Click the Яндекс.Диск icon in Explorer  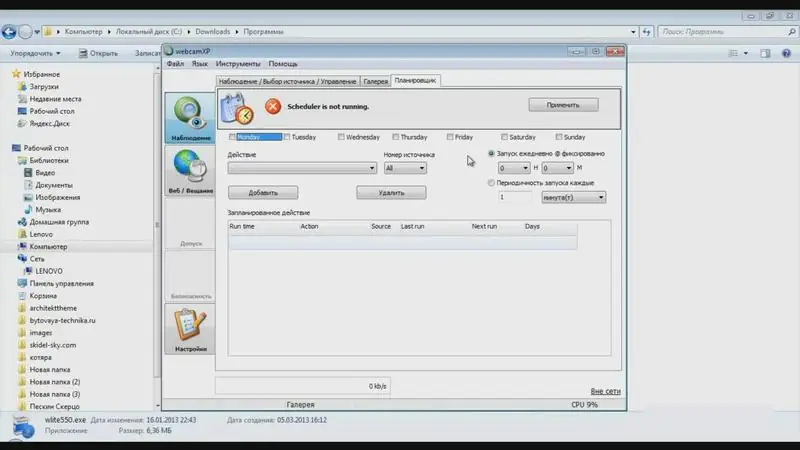tap(22, 123)
